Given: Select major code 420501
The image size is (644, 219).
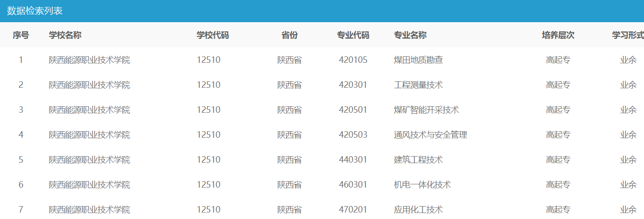Looking at the screenshot, I should 353,110.
